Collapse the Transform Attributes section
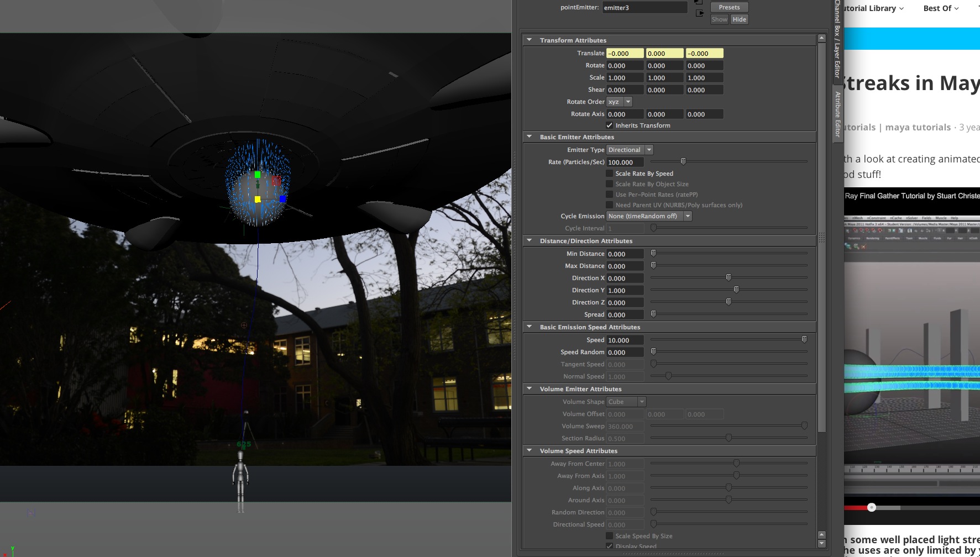The width and height of the screenshot is (980, 557). [530, 40]
